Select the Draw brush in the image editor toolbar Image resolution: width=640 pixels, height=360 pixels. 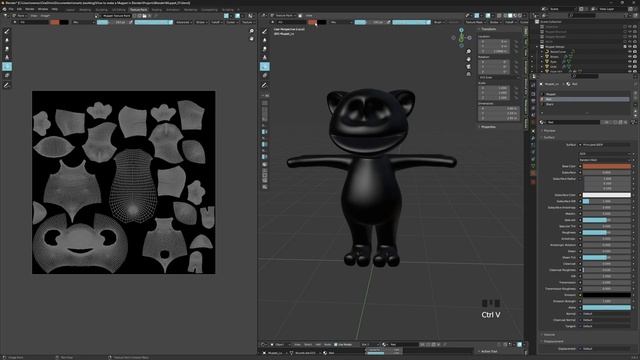(x=7, y=31)
